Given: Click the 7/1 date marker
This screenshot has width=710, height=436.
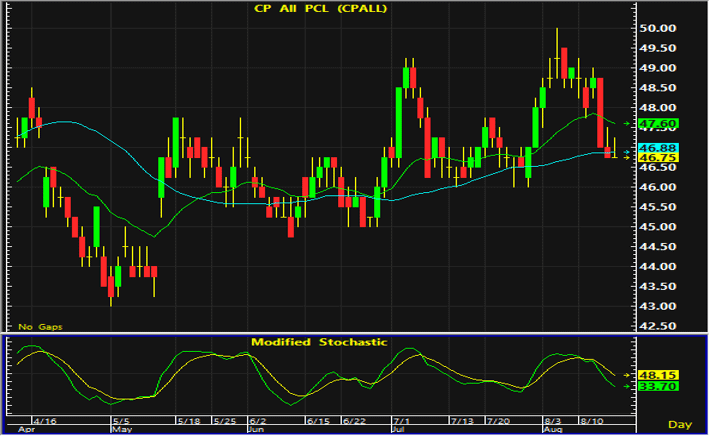Looking at the screenshot, I should click(x=401, y=421).
